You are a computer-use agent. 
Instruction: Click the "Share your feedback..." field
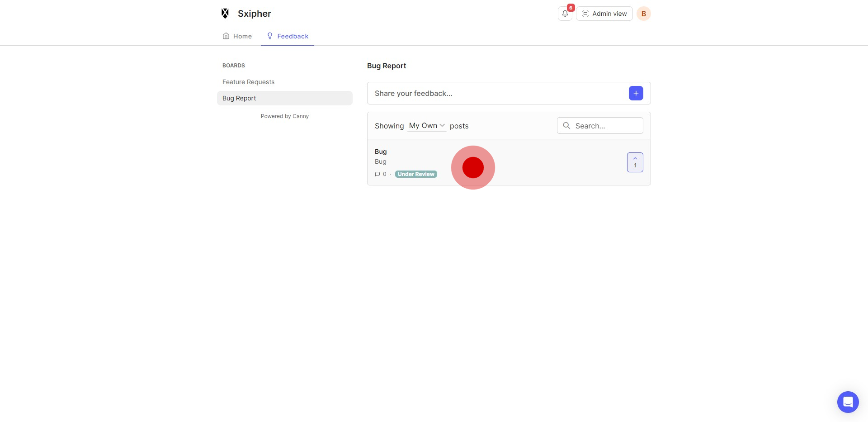tap(497, 93)
